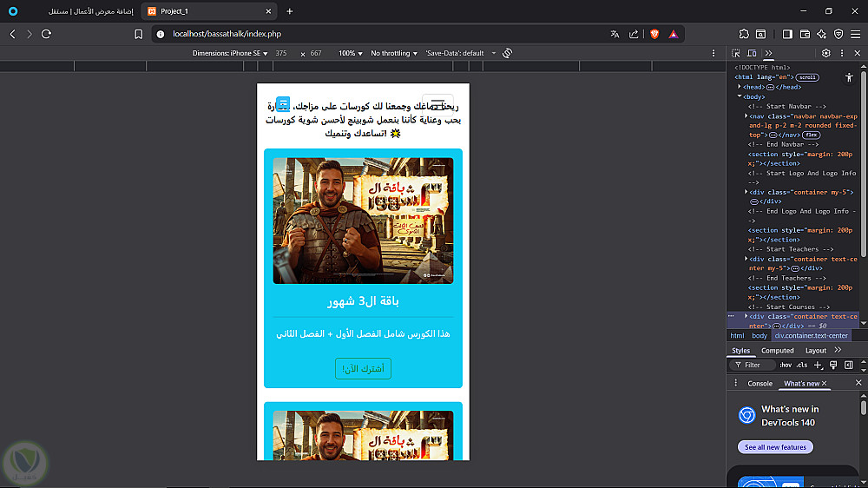Screen dimensions: 868x488
Task: Click the new style rule plus icon
Action: coord(819,365)
